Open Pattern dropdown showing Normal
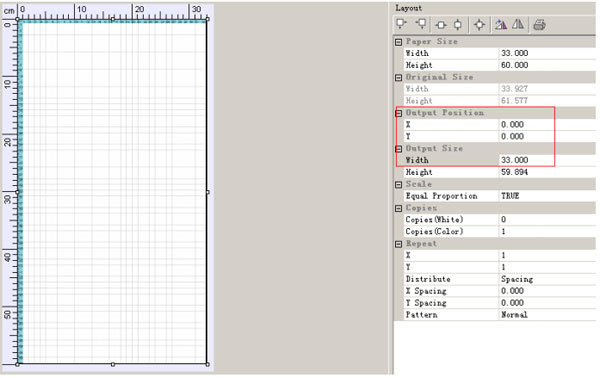 [x=547, y=314]
